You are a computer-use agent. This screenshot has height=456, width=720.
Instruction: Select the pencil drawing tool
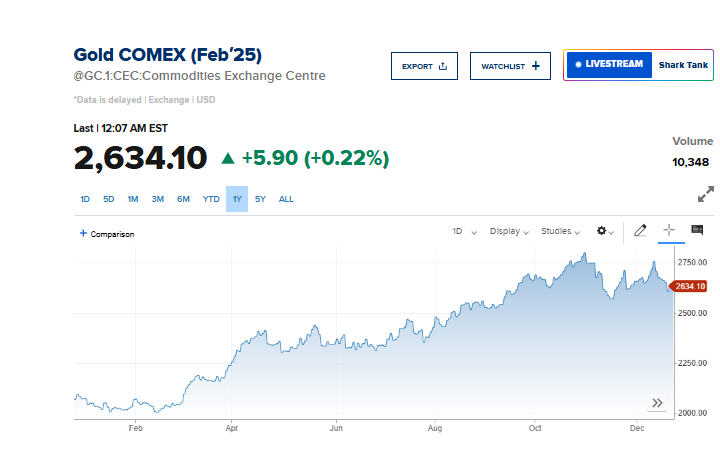641,231
